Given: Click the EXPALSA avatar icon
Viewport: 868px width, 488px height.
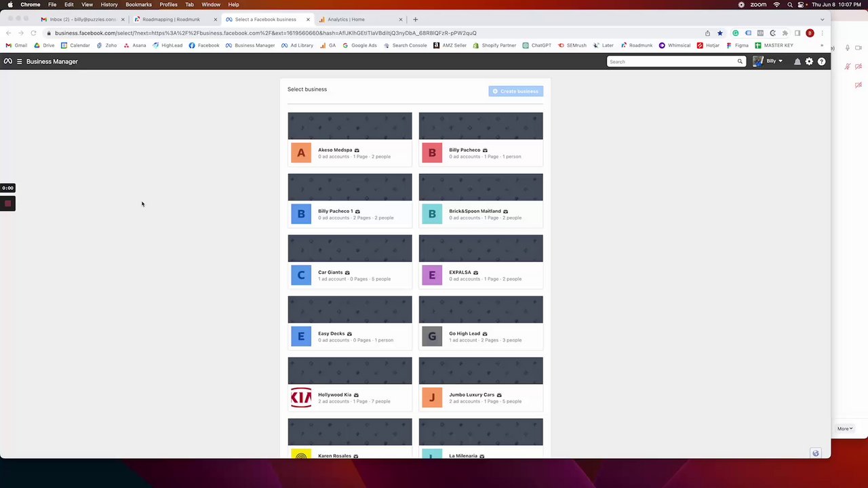Looking at the screenshot, I should coord(432,275).
